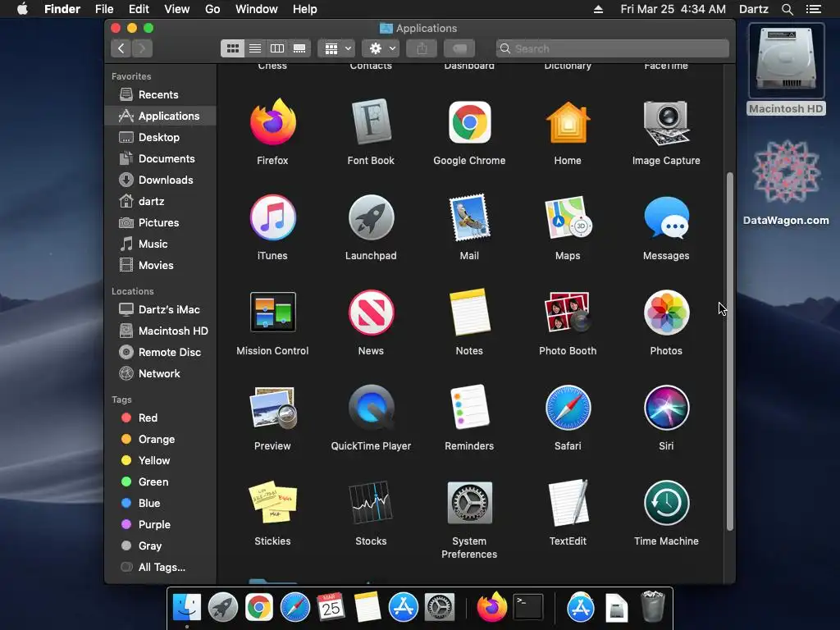The image size is (840, 630).
Task: Open the Window menu
Action: (257, 9)
